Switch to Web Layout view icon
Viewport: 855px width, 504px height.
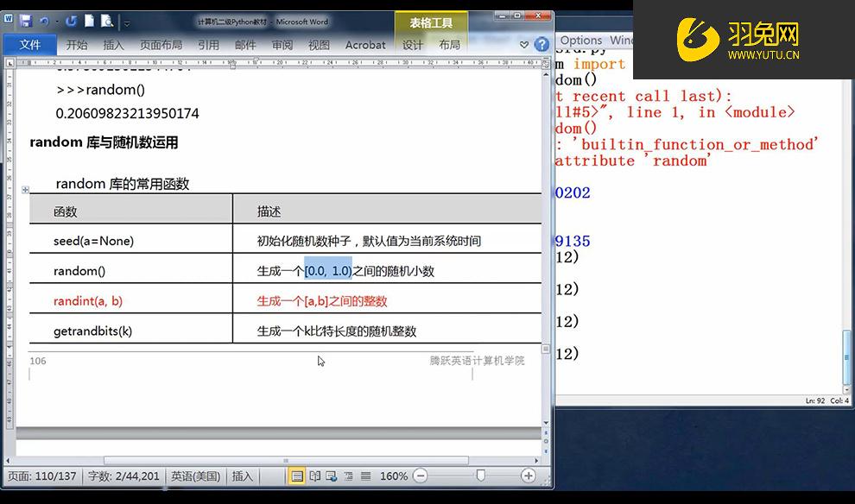pos(331,476)
